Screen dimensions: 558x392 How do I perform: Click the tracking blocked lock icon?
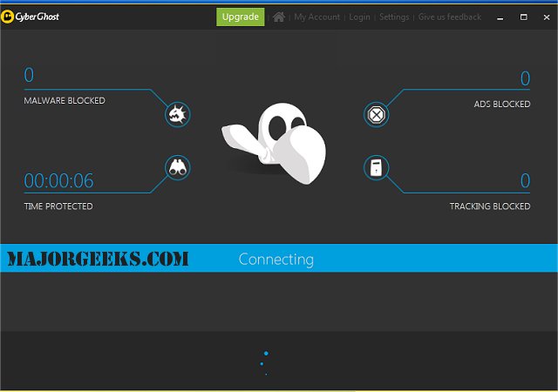point(376,167)
